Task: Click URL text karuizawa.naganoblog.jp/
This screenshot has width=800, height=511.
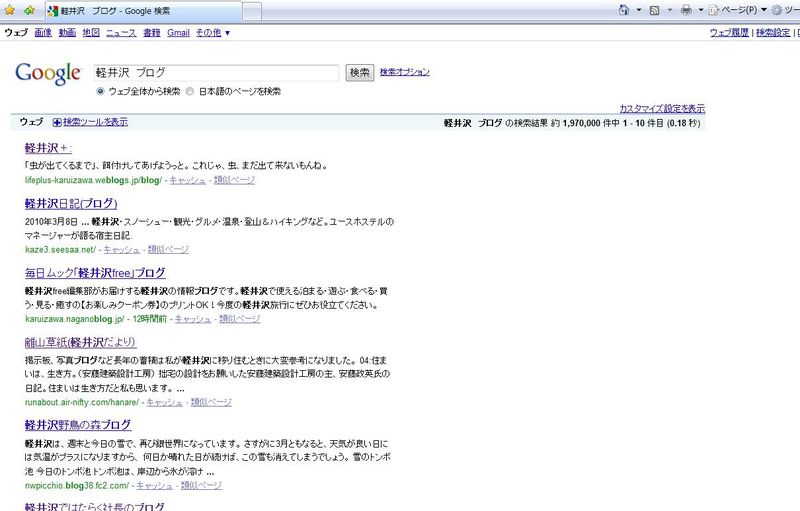Action: pyautogui.click(x=74, y=319)
